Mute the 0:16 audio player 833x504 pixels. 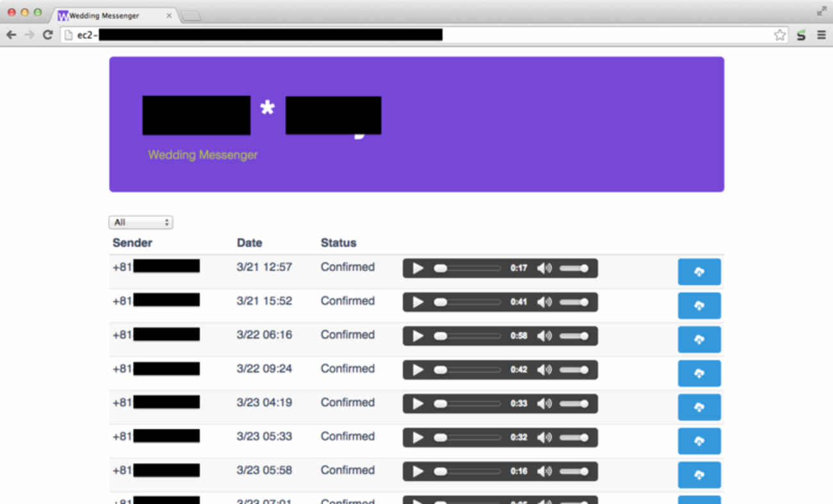tap(544, 472)
